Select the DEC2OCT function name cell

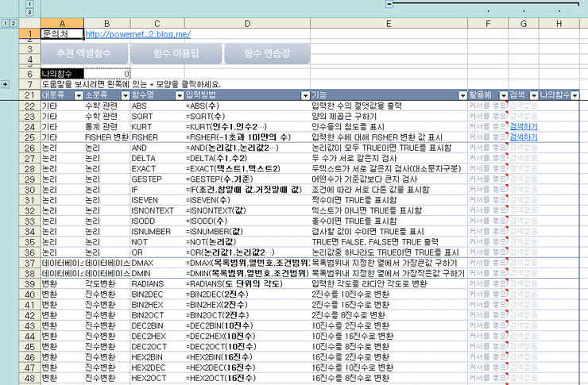(157, 347)
